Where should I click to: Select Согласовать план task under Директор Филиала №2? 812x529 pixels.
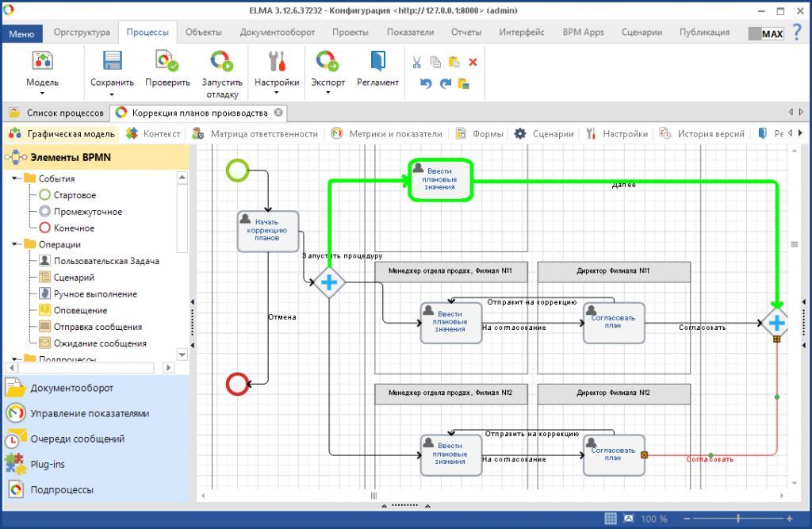pyautogui.click(x=614, y=455)
